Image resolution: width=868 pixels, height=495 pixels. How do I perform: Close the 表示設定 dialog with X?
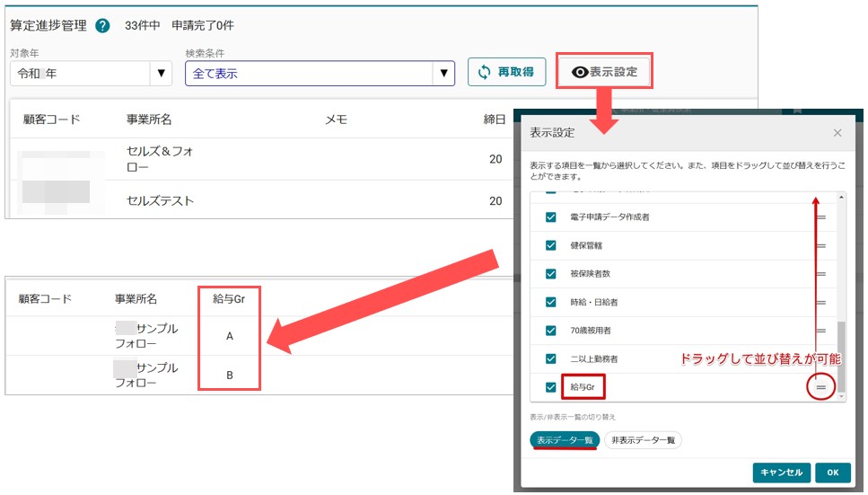point(837,133)
